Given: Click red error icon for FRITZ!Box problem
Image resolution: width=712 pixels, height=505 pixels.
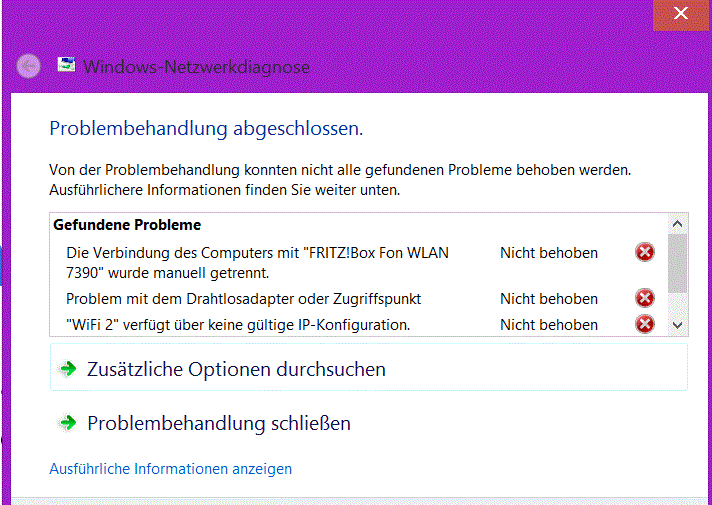Looking at the screenshot, I should pyautogui.click(x=645, y=252).
